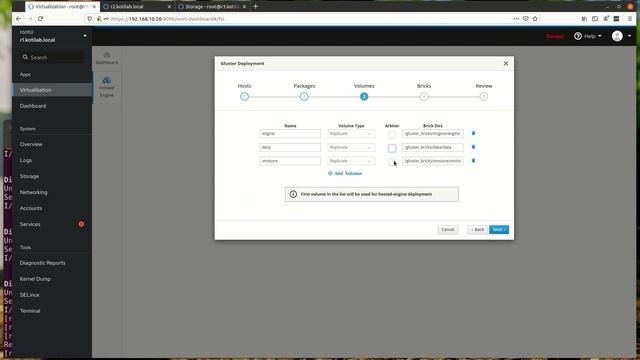Save page to Pocket
Image resolution: width=640 pixels, height=360 pixels.
(x=526, y=19)
